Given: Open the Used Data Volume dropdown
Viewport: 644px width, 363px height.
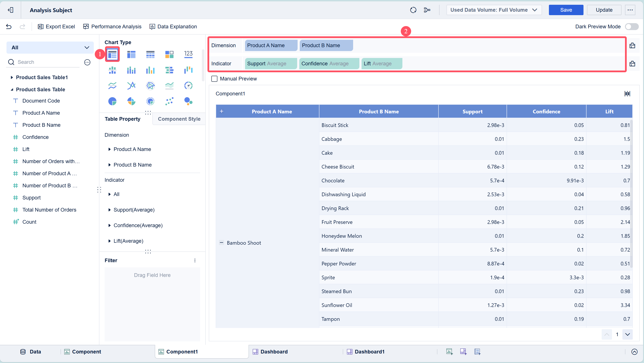Looking at the screenshot, I should [x=494, y=10].
